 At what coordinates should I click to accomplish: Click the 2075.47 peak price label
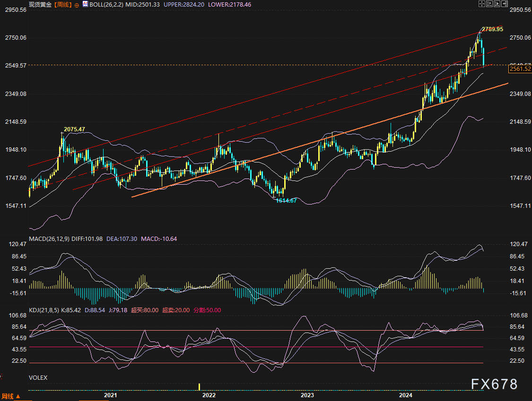pyautogui.click(x=74, y=129)
